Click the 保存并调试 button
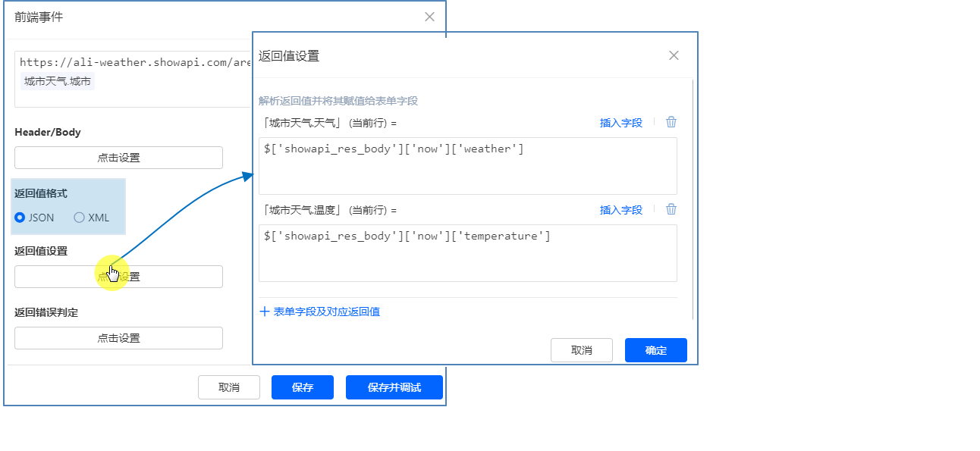The height and width of the screenshot is (451, 980). [x=394, y=387]
